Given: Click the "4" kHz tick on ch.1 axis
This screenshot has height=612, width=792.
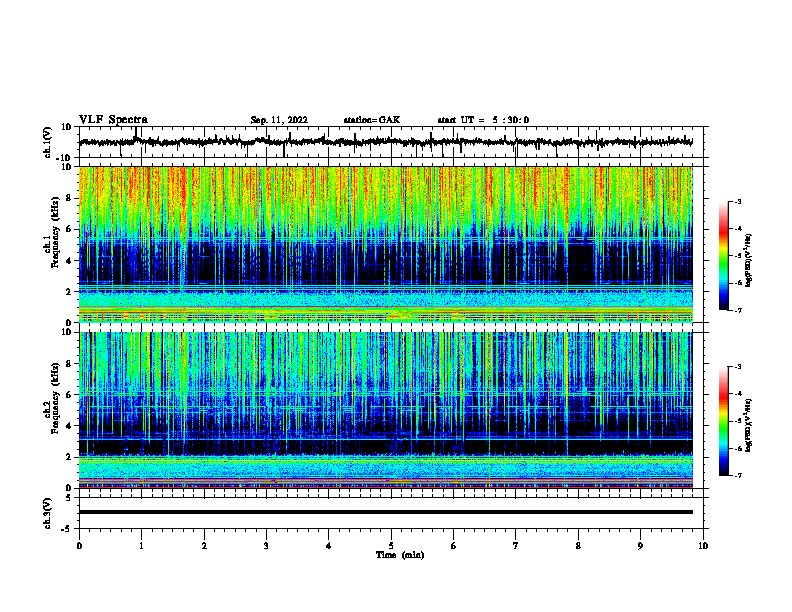Looking at the screenshot, I should click(69, 260).
